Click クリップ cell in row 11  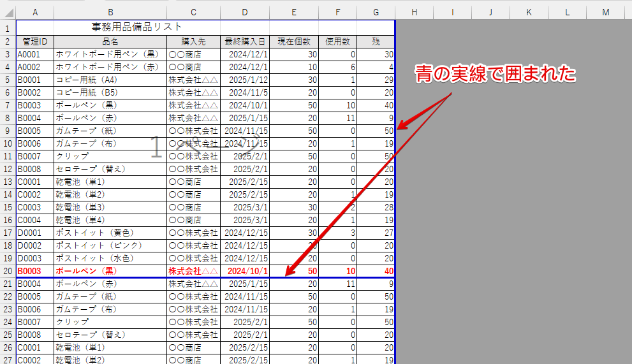click(110, 156)
